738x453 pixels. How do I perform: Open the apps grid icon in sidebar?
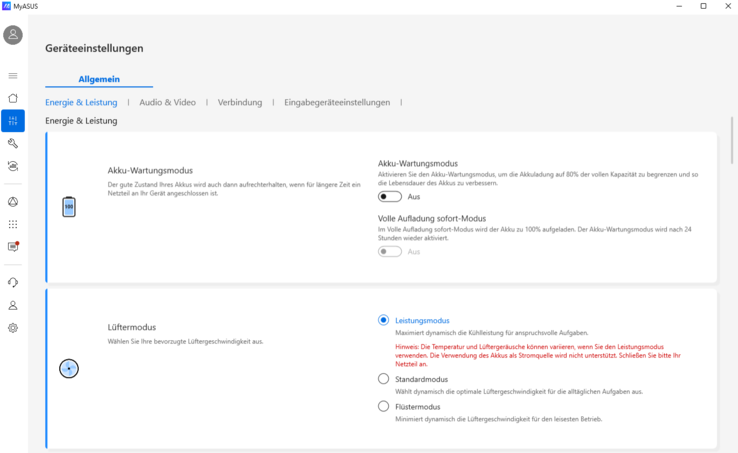tap(13, 224)
